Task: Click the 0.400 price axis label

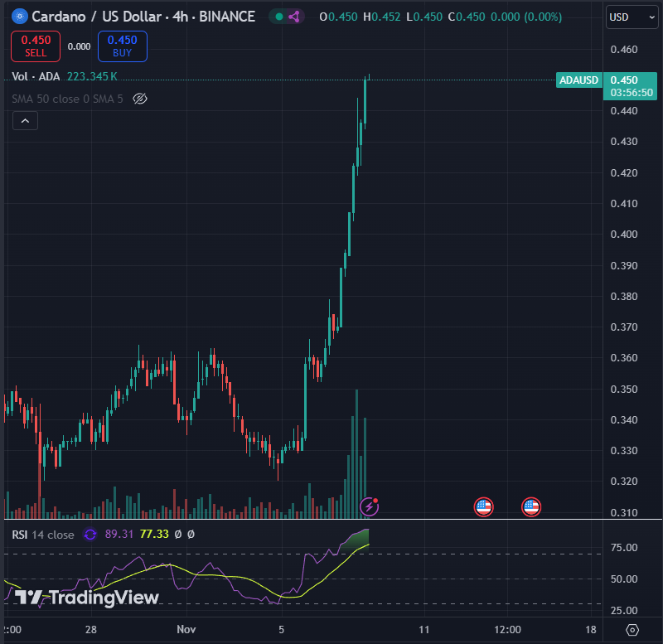Action: (x=624, y=235)
